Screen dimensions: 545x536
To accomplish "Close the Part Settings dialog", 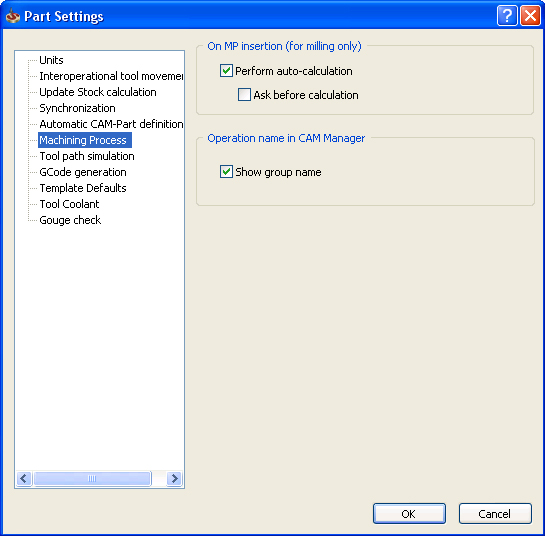I will pos(530,16).
